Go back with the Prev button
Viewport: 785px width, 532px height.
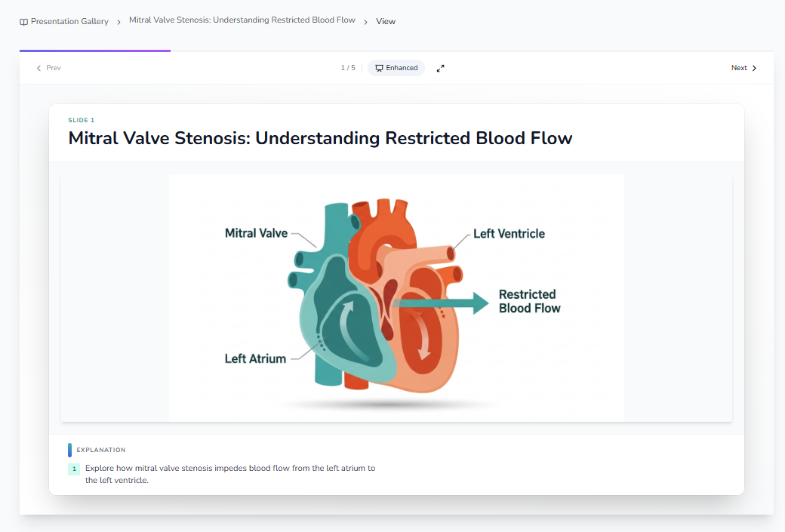pos(49,68)
